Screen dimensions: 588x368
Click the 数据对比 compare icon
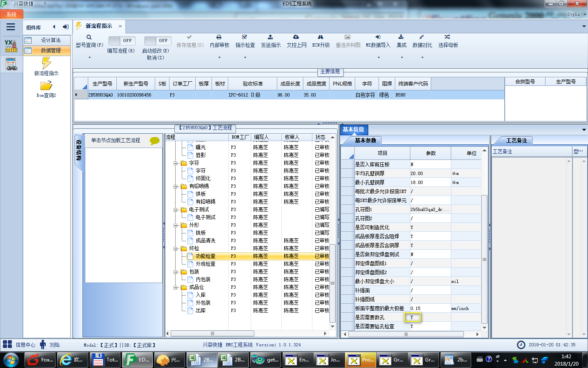pyautogui.click(x=422, y=37)
